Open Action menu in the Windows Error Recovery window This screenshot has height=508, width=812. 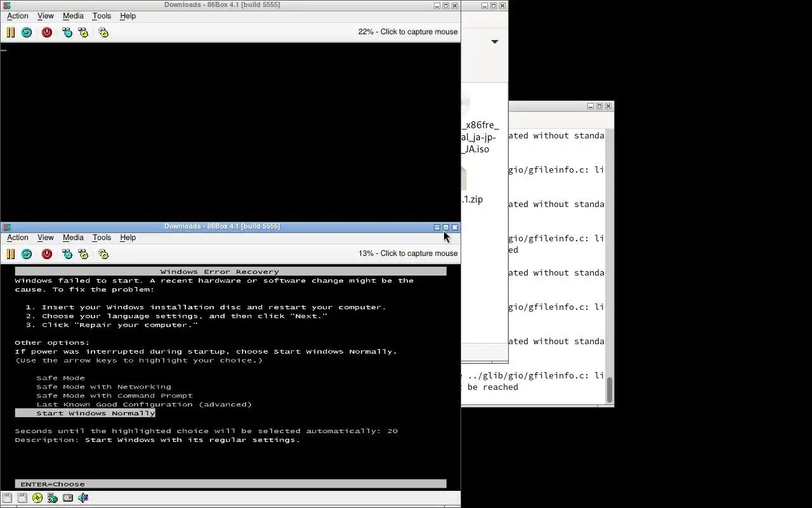tap(18, 237)
